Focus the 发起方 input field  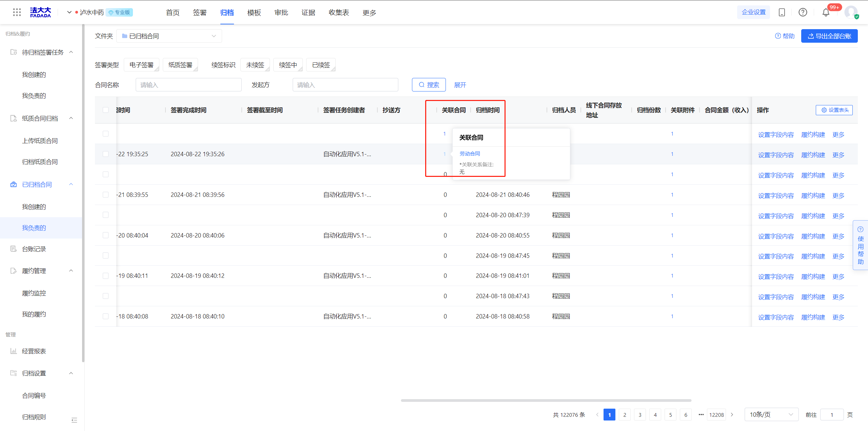click(x=345, y=85)
